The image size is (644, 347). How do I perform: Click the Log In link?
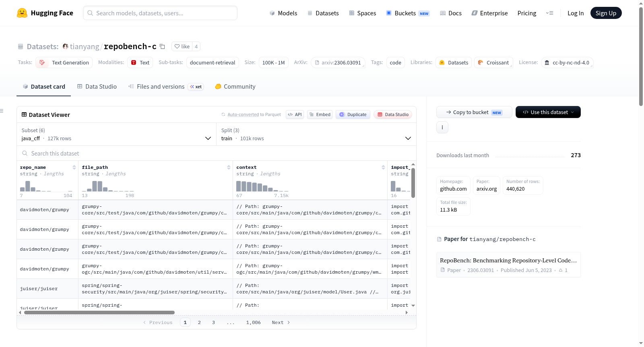[576, 13]
